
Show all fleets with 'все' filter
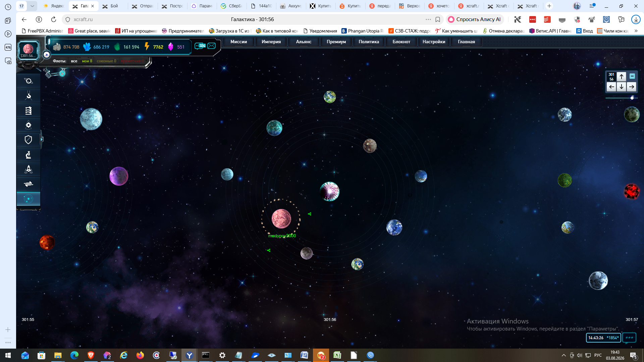[74, 61]
